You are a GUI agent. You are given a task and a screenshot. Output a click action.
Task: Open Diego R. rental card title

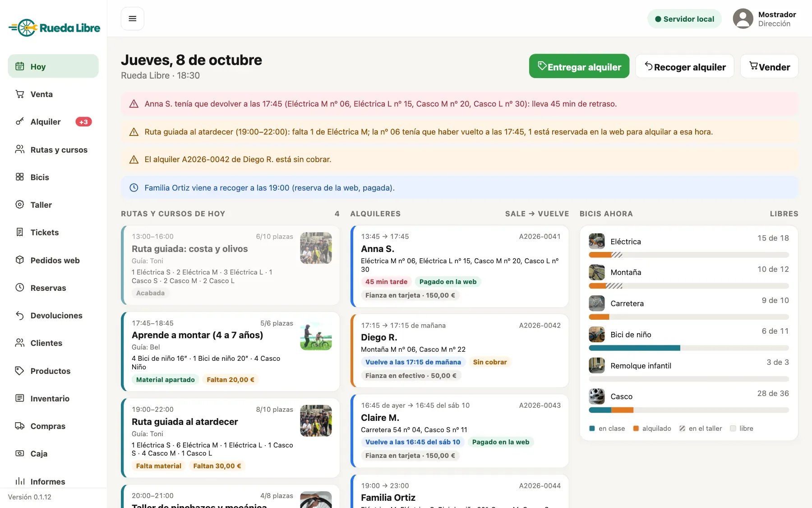pos(379,337)
